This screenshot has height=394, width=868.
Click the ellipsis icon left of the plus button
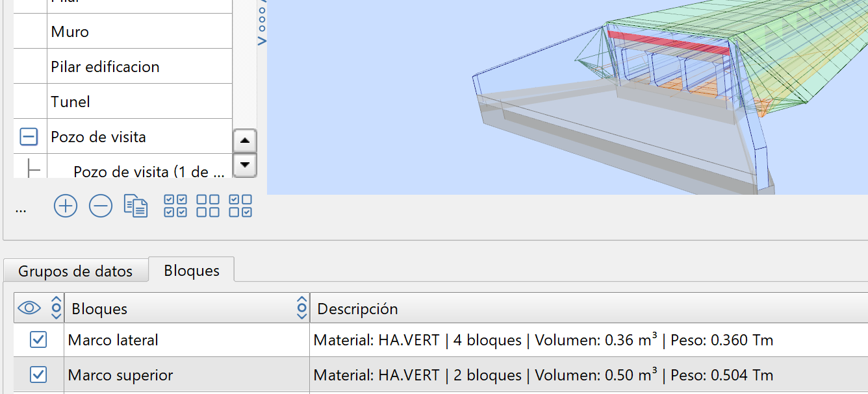21,209
